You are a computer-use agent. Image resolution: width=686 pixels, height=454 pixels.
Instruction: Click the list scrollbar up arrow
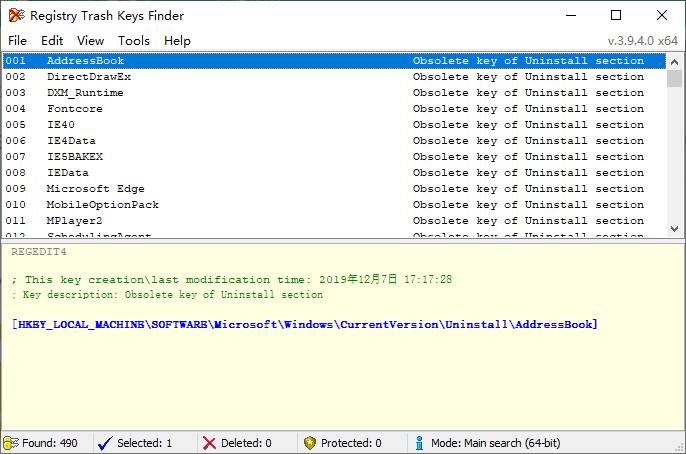674,62
